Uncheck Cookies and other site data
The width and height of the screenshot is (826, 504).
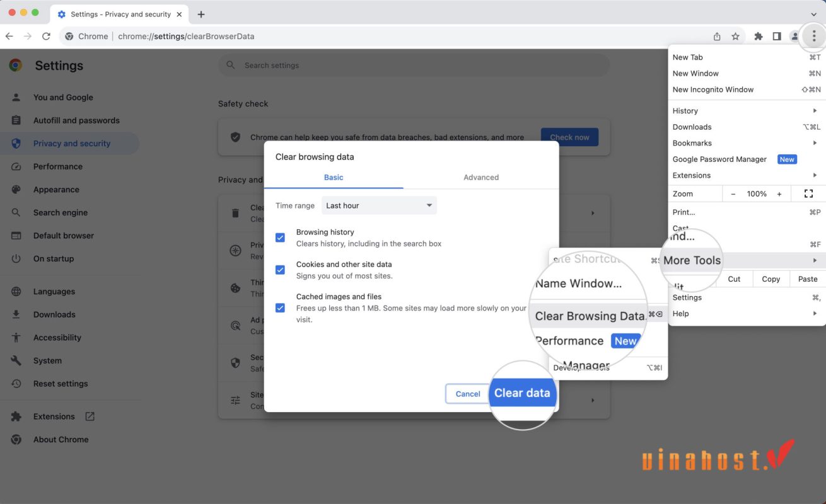tap(281, 270)
